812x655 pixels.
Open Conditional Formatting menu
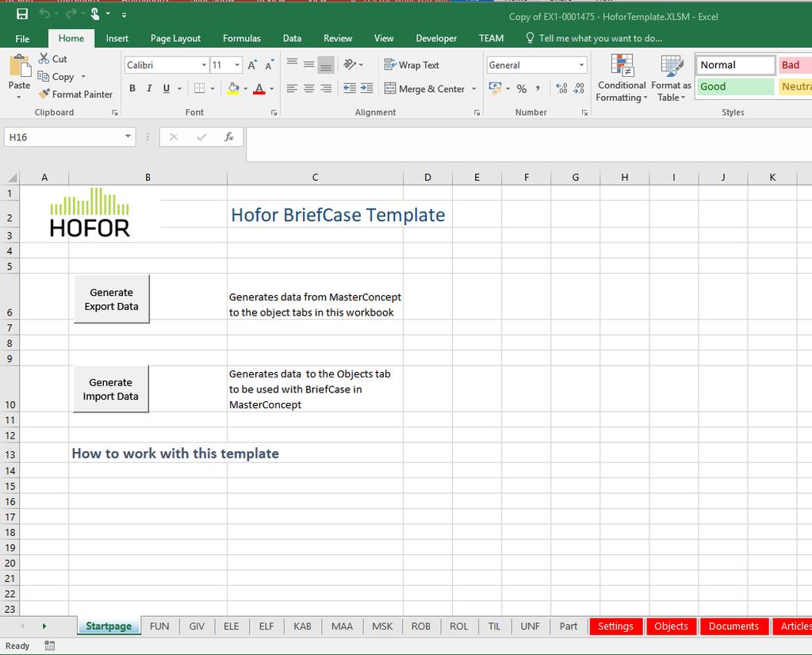(x=622, y=79)
